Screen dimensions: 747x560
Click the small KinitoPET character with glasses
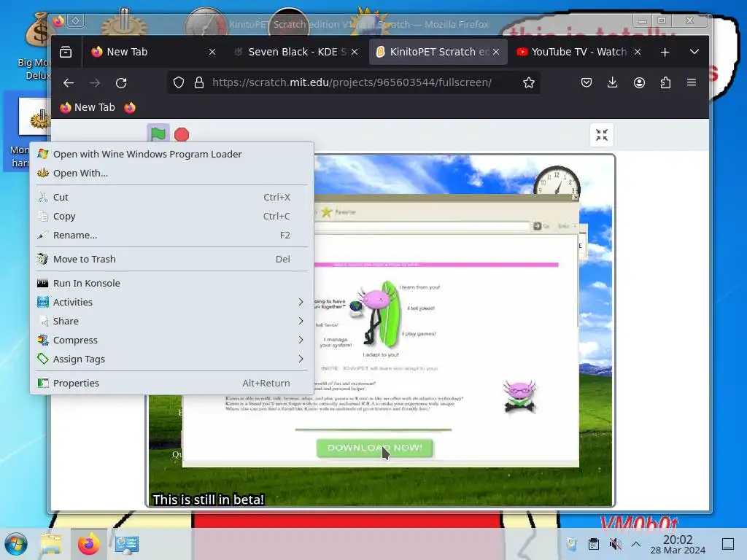point(519,396)
